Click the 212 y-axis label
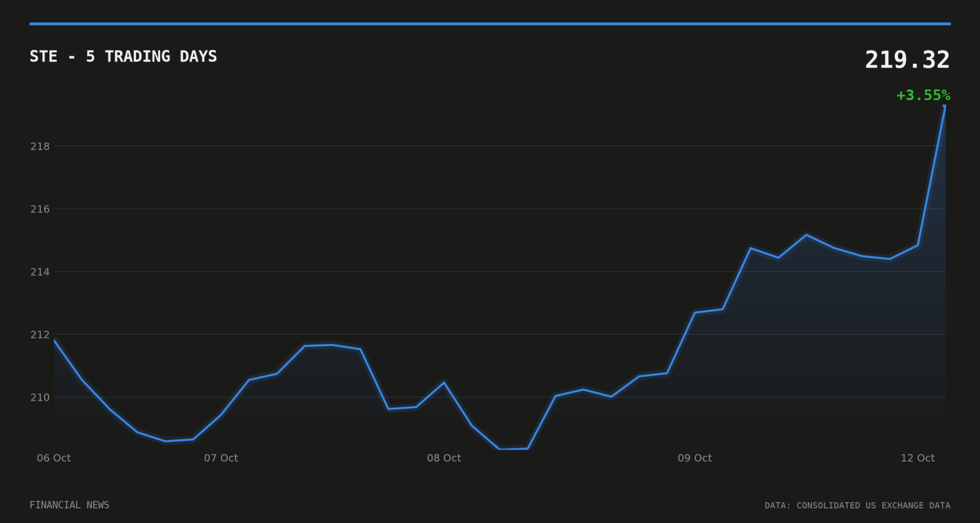 pyautogui.click(x=40, y=335)
